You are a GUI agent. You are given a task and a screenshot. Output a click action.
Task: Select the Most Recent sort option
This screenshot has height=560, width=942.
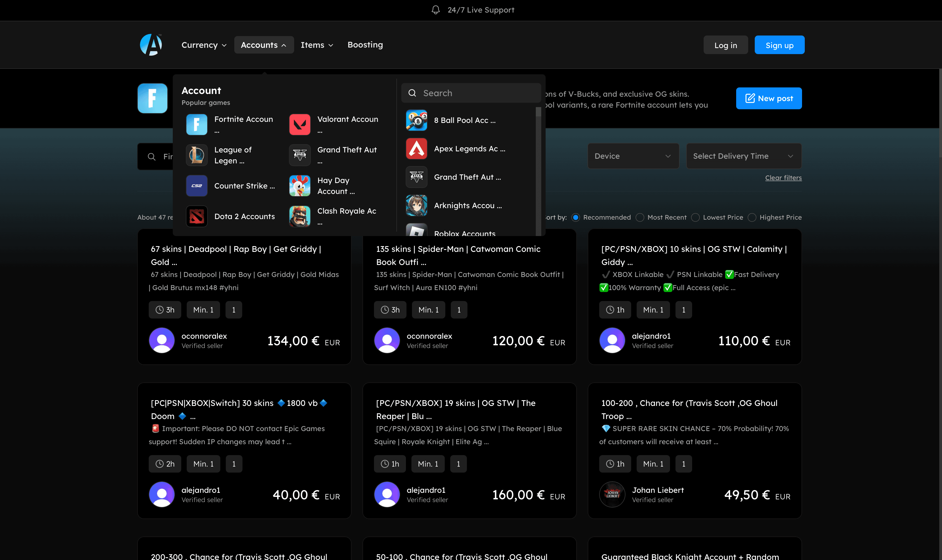640,217
